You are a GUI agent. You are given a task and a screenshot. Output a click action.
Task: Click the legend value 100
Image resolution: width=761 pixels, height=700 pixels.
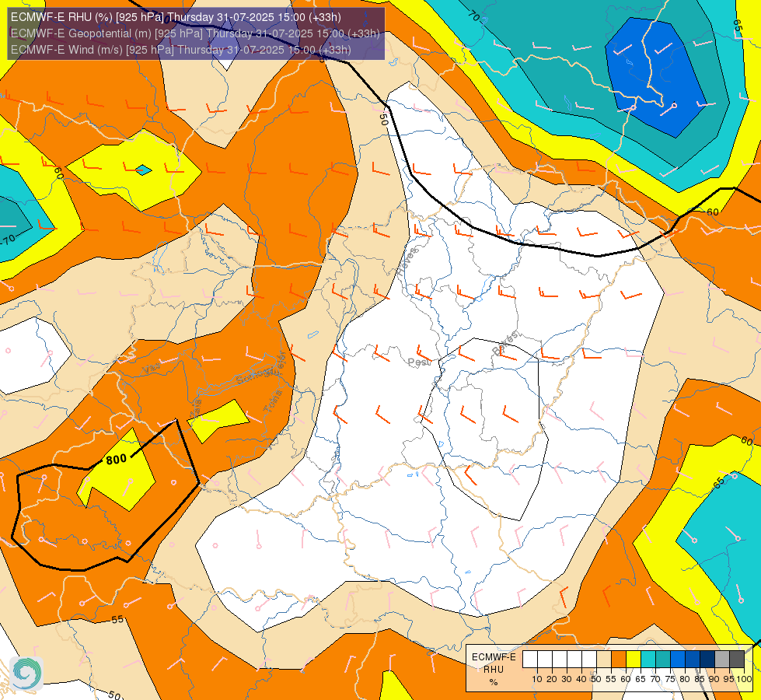click(745, 679)
